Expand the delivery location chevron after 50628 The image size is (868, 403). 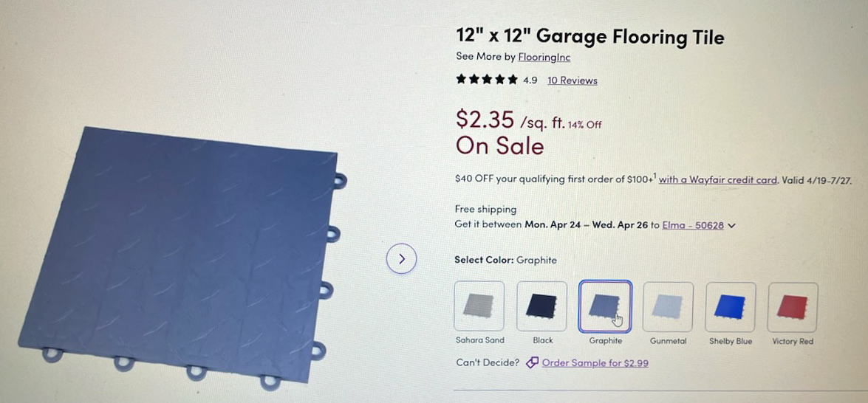coord(732,226)
